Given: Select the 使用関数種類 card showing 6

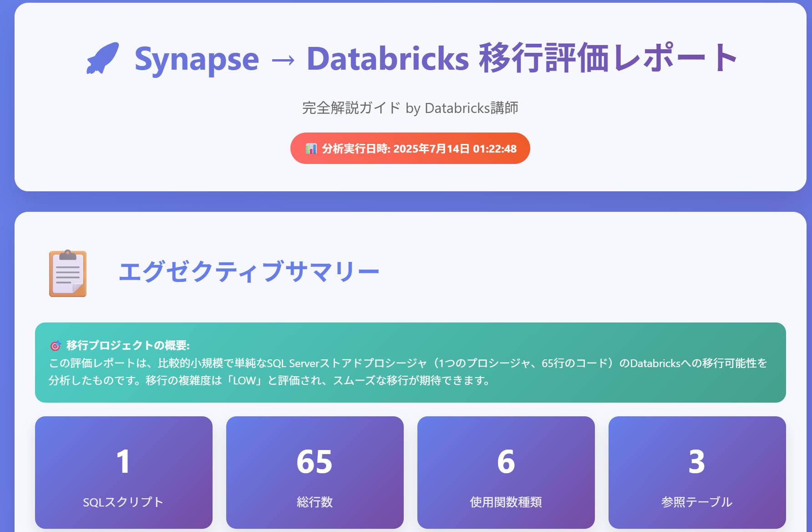Looking at the screenshot, I should tap(506, 472).
